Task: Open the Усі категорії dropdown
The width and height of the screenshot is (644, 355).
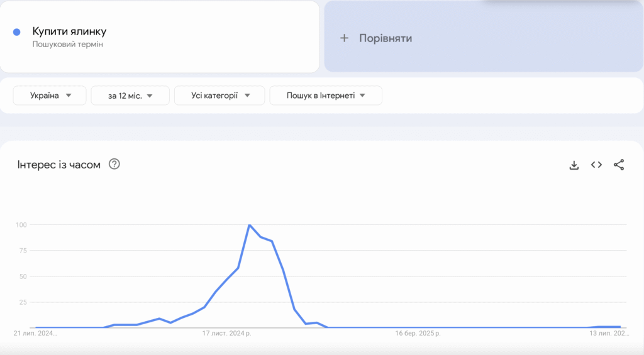Action: [220, 96]
